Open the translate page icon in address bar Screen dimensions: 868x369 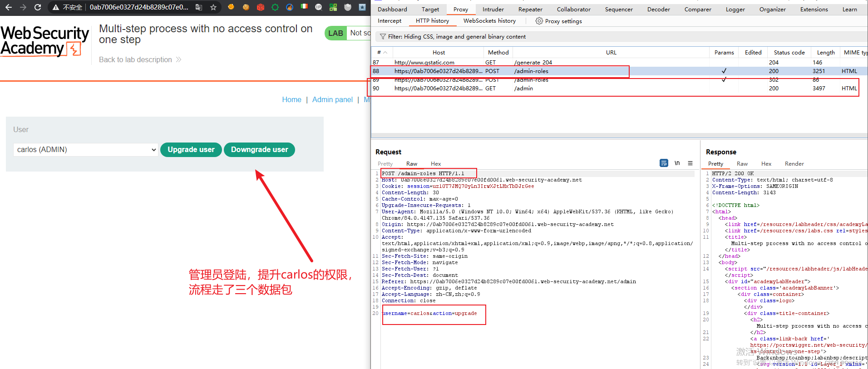click(x=199, y=7)
